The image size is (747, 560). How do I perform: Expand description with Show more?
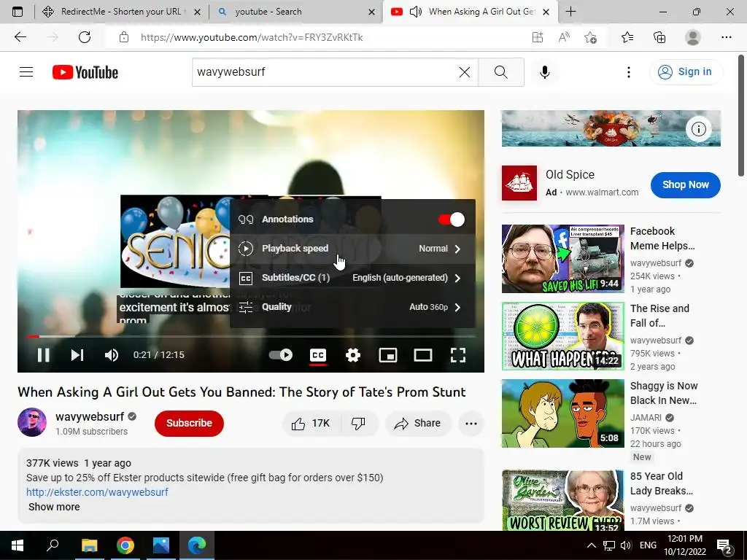point(54,507)
